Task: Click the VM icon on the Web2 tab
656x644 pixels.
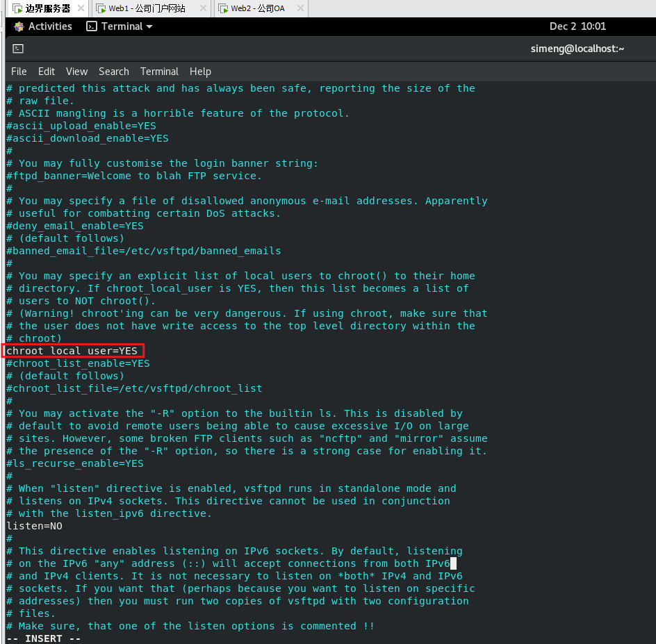Action: pyautogui.click(x=223, y=8)
